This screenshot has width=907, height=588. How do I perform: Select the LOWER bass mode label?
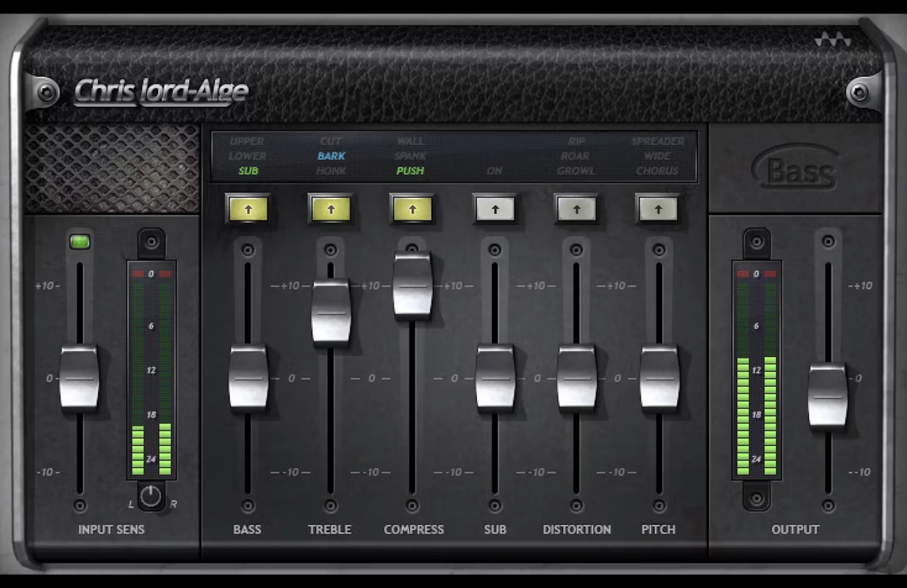(247, 156)
